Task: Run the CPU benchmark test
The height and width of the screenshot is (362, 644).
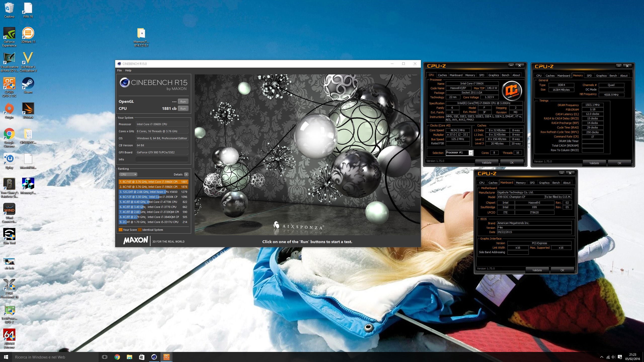Action: coord(183,109)
